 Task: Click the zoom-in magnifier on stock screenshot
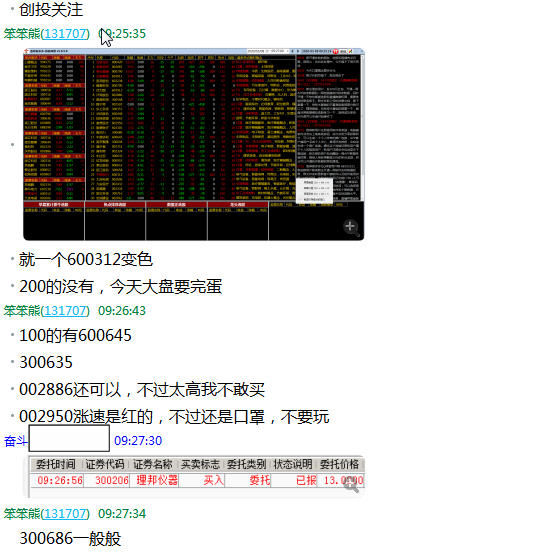[351, 227]
